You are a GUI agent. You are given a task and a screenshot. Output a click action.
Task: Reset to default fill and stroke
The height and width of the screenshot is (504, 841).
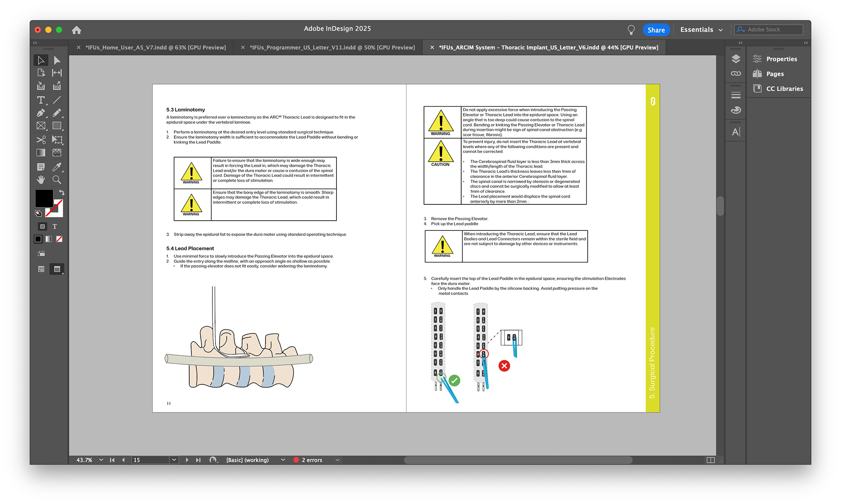[38, 213]
